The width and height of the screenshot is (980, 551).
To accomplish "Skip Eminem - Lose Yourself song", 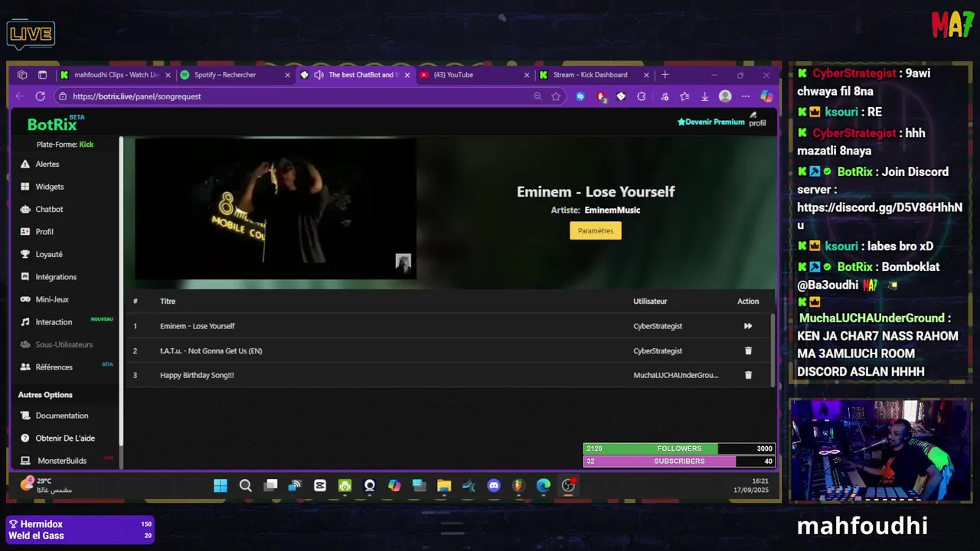I will click(748, 326).
